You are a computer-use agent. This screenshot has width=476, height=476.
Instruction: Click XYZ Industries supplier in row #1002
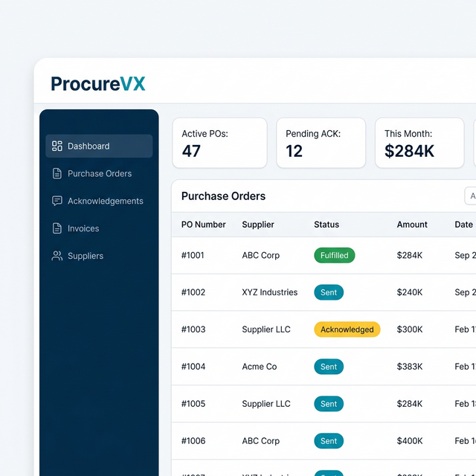click(269, 292)
